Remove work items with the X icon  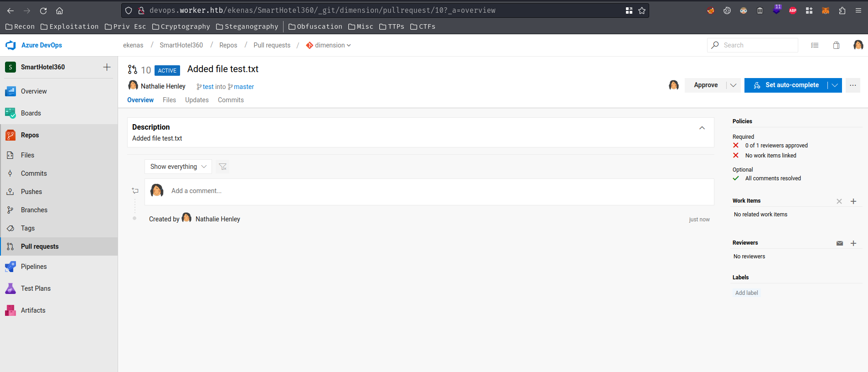coord(839,201)
